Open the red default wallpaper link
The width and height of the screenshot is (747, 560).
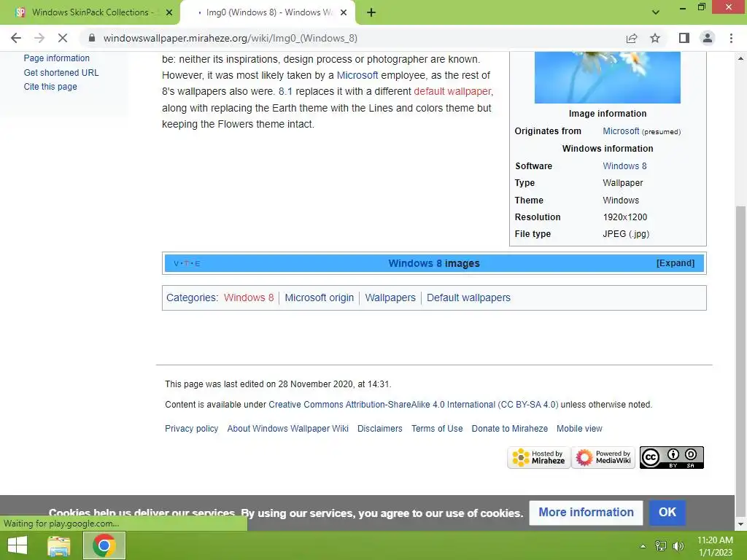tap(452, 91)
